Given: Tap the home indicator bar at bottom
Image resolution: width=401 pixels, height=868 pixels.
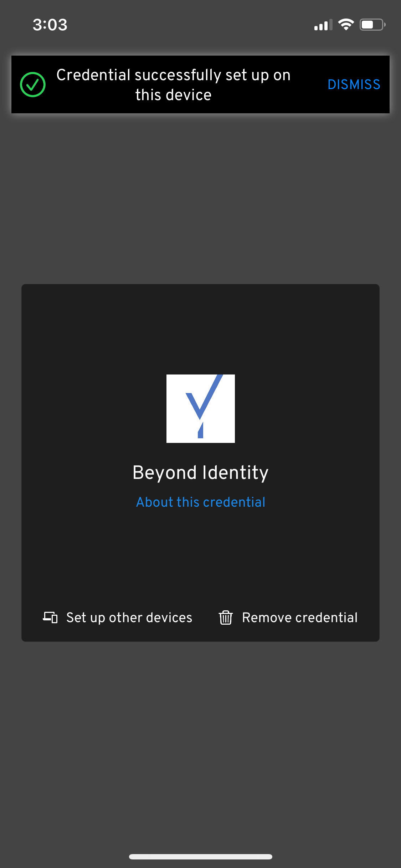Looking at the screenshot, I should 200,857.
